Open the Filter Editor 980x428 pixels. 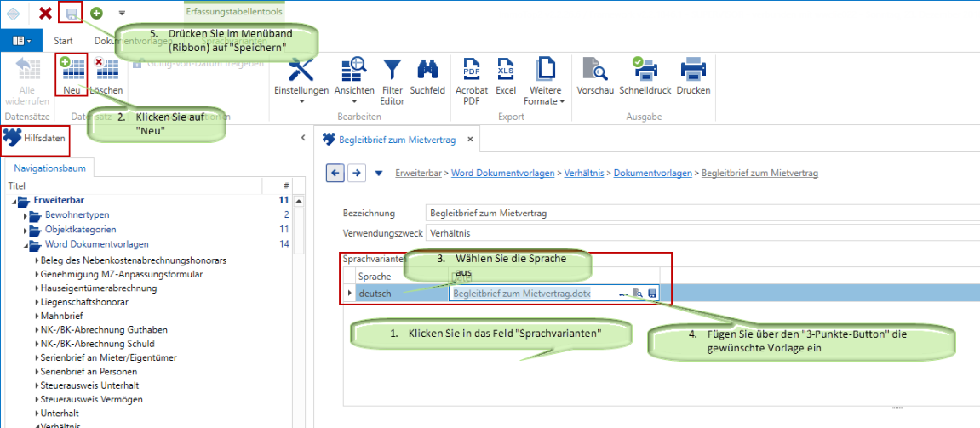tap(393, 80)
